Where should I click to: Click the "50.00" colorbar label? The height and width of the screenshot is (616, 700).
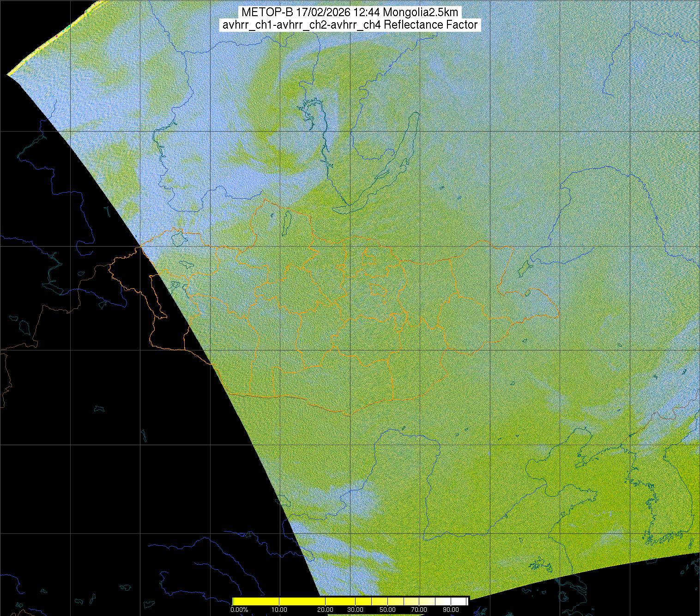point(388,610)
